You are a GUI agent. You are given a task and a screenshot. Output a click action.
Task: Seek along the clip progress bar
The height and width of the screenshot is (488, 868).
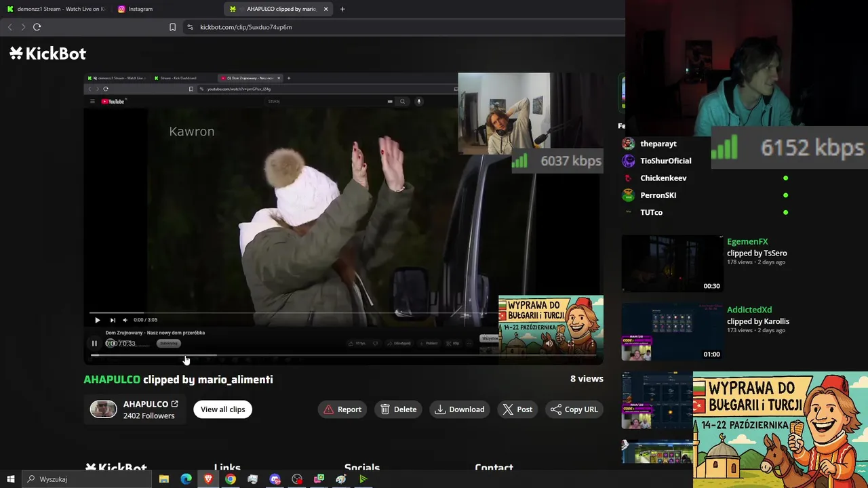342,355
